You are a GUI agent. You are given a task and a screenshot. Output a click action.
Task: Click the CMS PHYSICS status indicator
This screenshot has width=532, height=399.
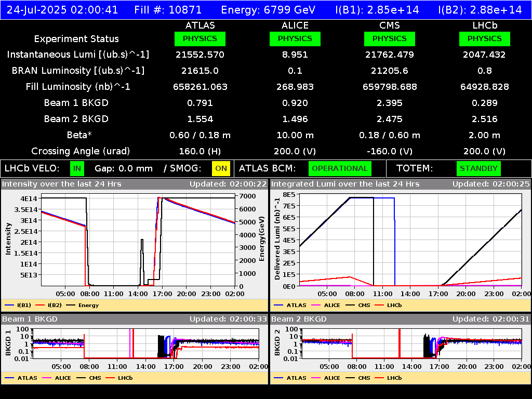(x=390, y=38)
